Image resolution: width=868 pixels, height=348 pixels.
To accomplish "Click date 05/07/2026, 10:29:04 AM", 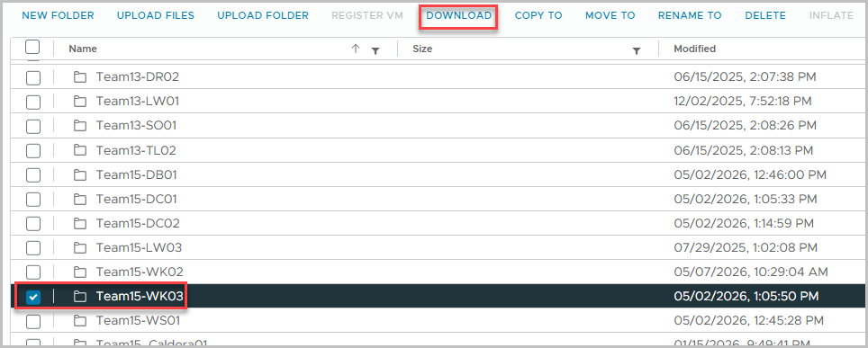I will (x=751, y=272).
